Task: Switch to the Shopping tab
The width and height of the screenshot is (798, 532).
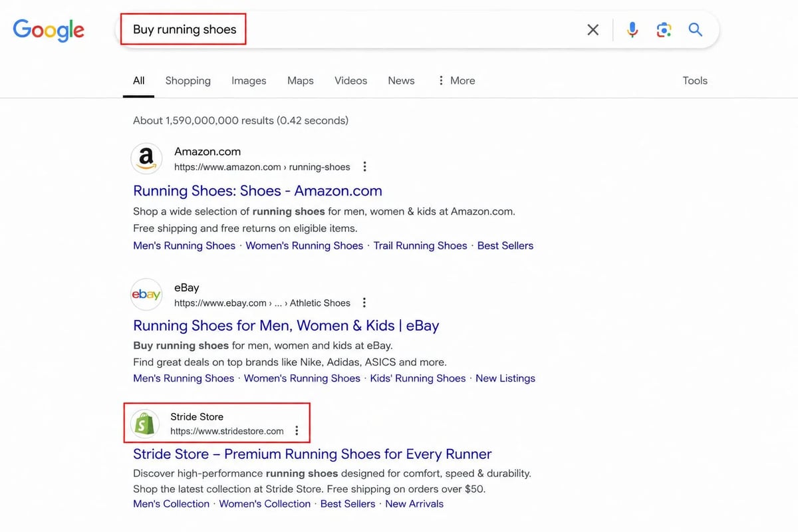Action: [188, 80]
